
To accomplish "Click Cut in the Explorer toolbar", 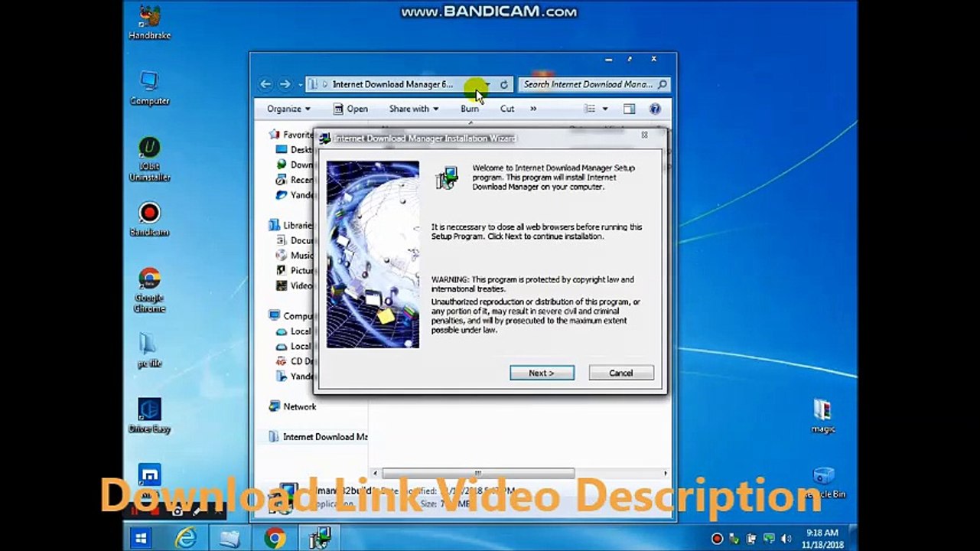I will (507, 109).
